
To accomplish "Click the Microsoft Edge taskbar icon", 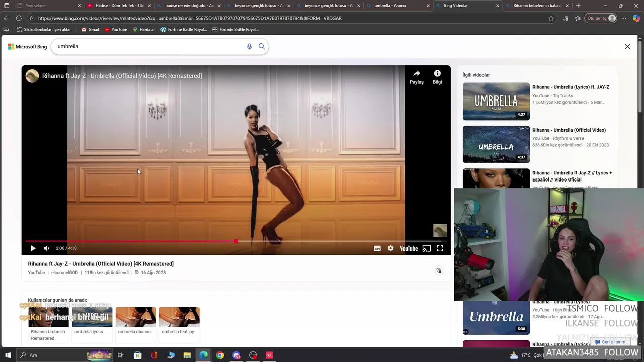I will point(203,355).
